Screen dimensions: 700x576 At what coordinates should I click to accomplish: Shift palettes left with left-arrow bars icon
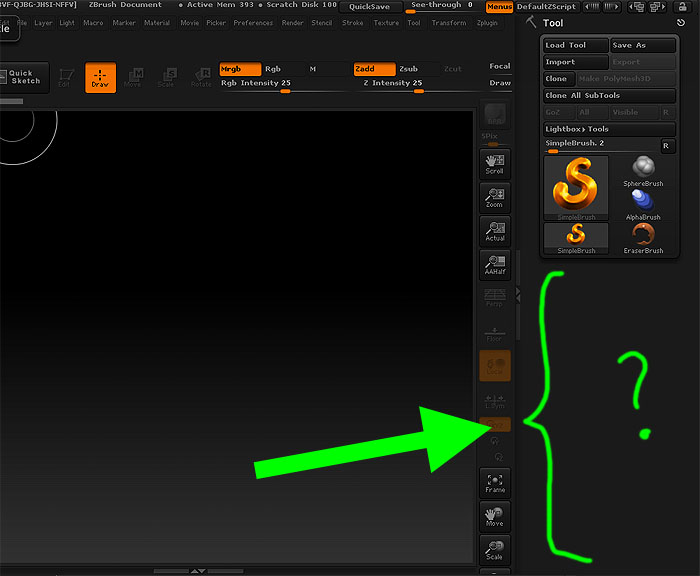[x=592, y=7]
